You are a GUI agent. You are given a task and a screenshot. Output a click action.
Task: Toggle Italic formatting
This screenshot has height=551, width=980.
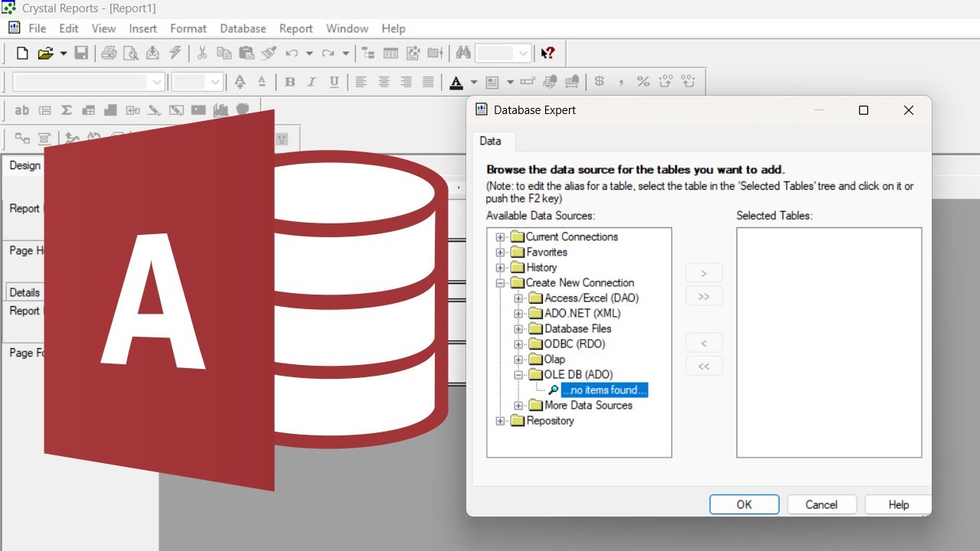pos(312,82)
